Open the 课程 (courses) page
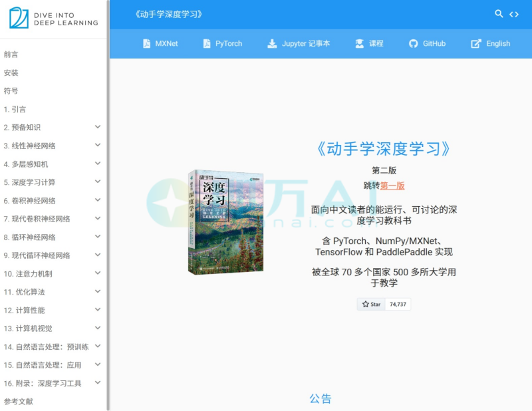Viewport: 532px width, 411px height. 368,43
